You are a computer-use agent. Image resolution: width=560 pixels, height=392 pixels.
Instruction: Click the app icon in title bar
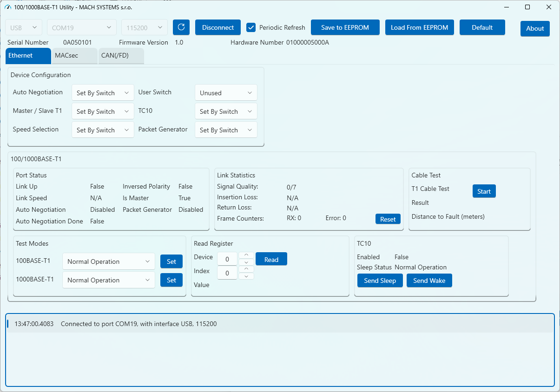(x=7, y=7)
